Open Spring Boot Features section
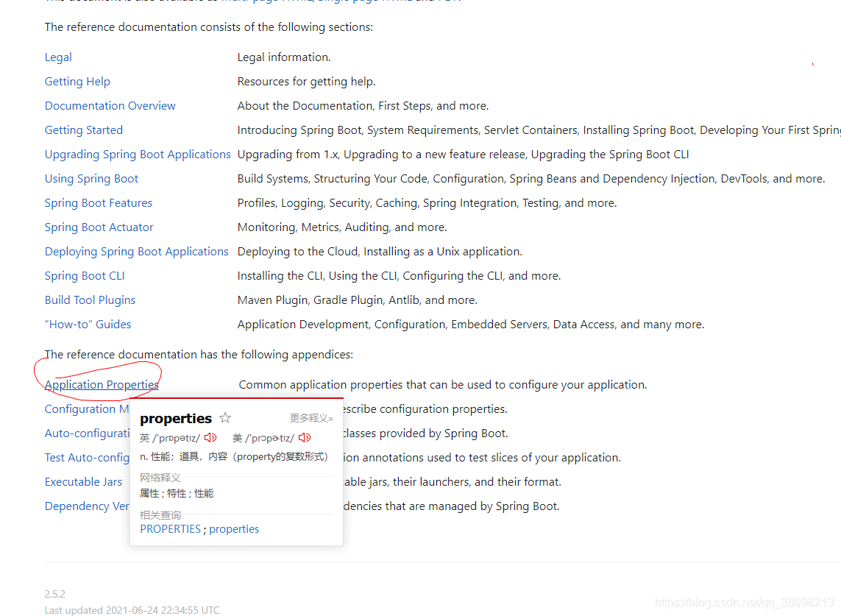Viewport: 841px width, 616px height. click(x=98, y=203)
